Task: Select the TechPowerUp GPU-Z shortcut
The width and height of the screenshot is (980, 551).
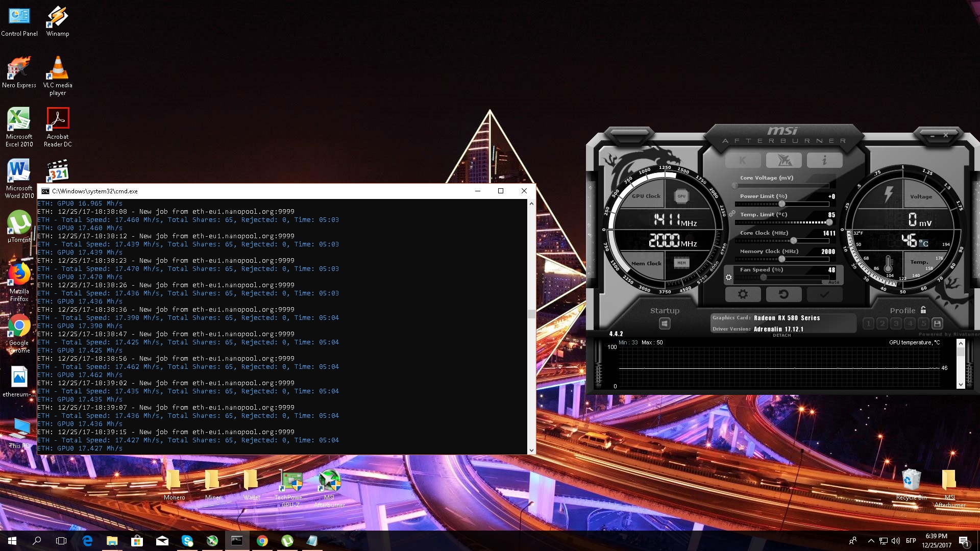Action: 291,488
